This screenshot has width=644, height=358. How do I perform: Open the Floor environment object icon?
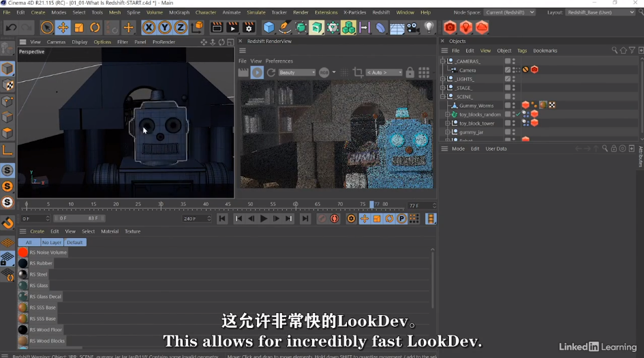[x=397, y=27]
